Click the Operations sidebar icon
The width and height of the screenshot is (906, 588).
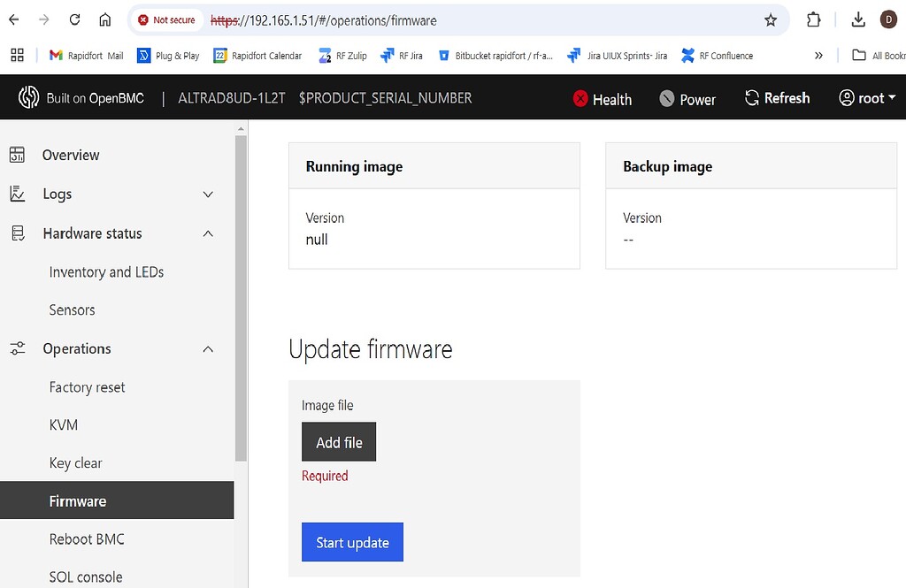[19, 348]
